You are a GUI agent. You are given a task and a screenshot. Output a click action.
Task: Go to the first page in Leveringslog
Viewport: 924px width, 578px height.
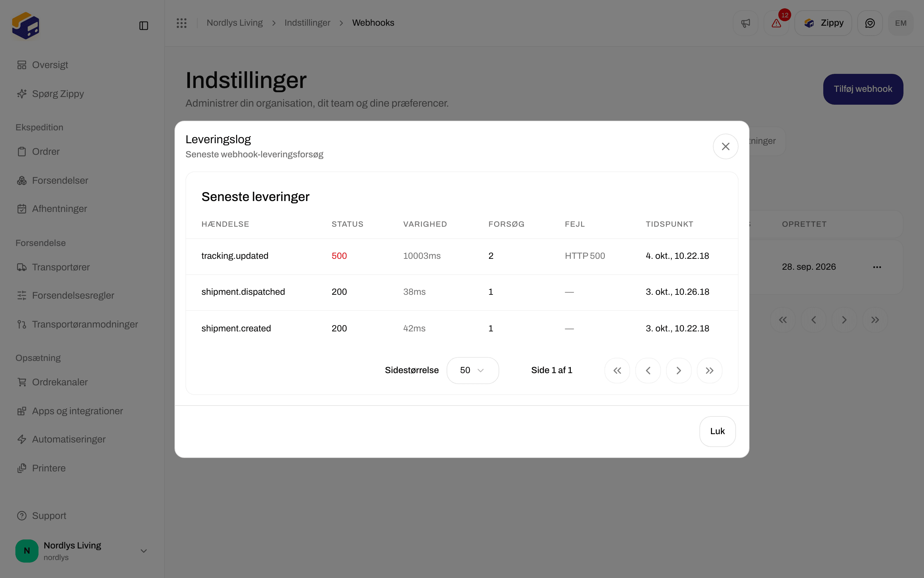click(x=617, y=371)
